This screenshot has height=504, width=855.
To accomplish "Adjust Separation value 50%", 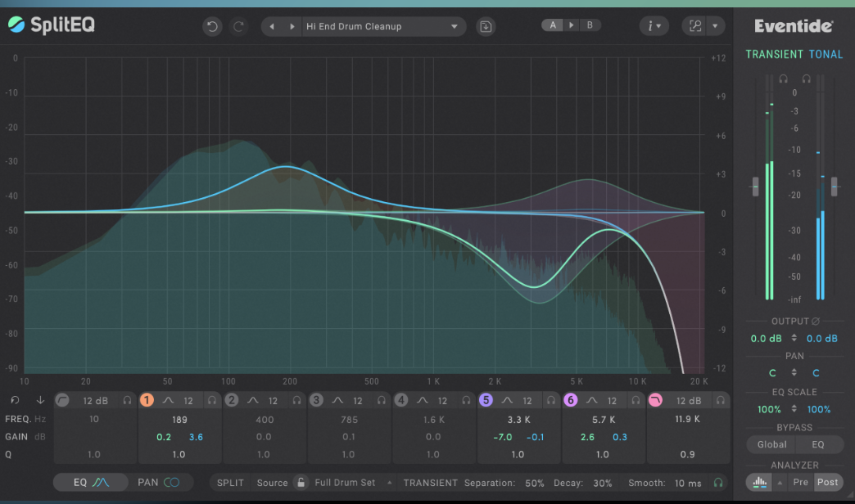I will [x=534, y=484].
